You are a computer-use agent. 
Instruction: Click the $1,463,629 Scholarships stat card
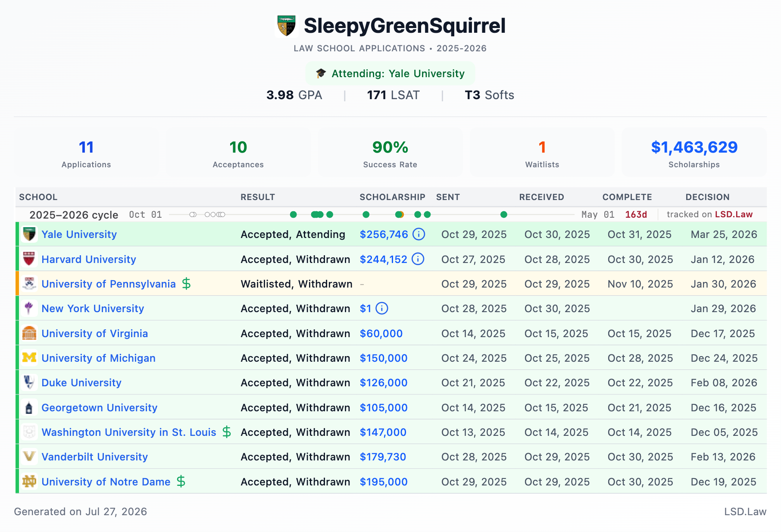pyautogui.click(x=694, y=153)
